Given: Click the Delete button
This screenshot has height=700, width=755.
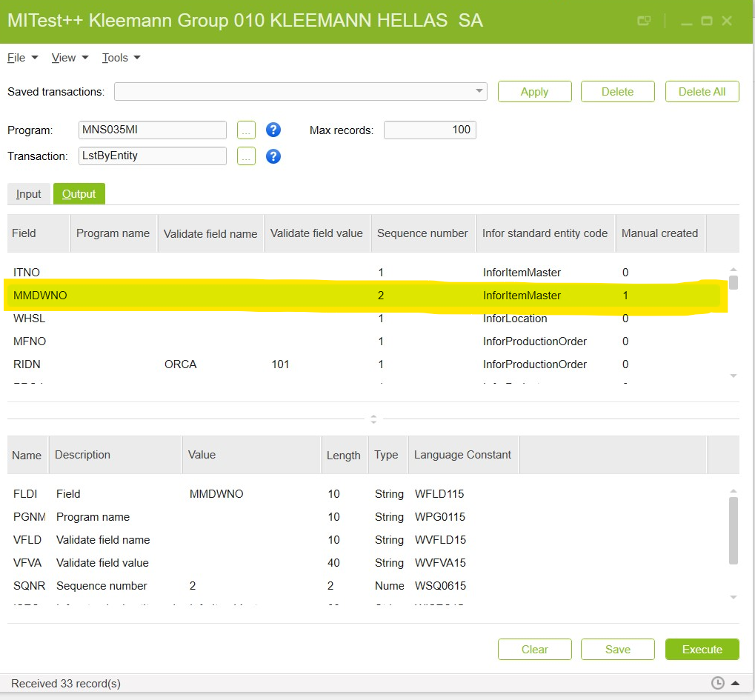Looking at the screenshot, I should click(x=617, y=91).
